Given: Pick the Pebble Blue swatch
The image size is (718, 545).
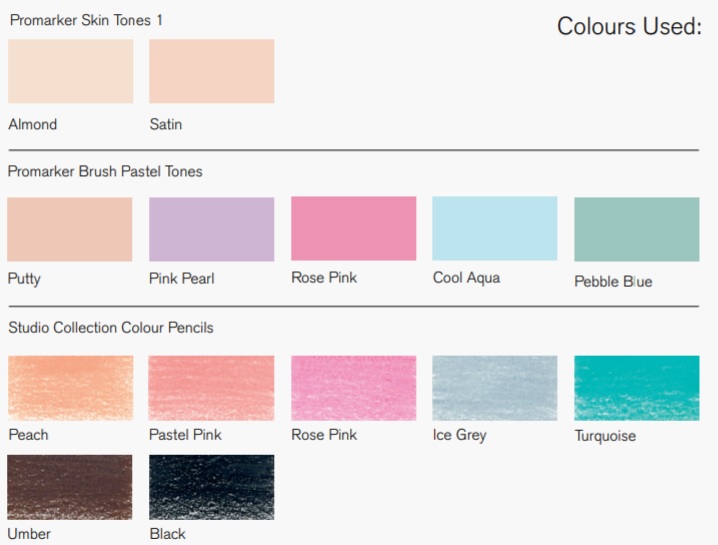Looking at the screenshot, I should 636,229.
